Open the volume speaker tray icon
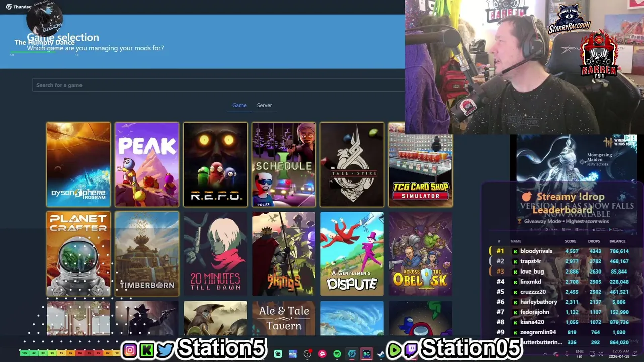644x362 pixels. point(600,354)
